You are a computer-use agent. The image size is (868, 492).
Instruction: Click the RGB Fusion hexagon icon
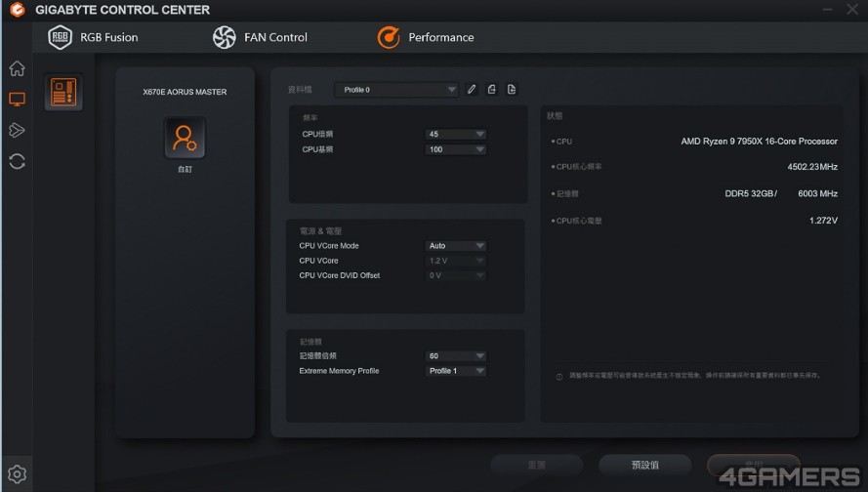(x=60, y=37)
